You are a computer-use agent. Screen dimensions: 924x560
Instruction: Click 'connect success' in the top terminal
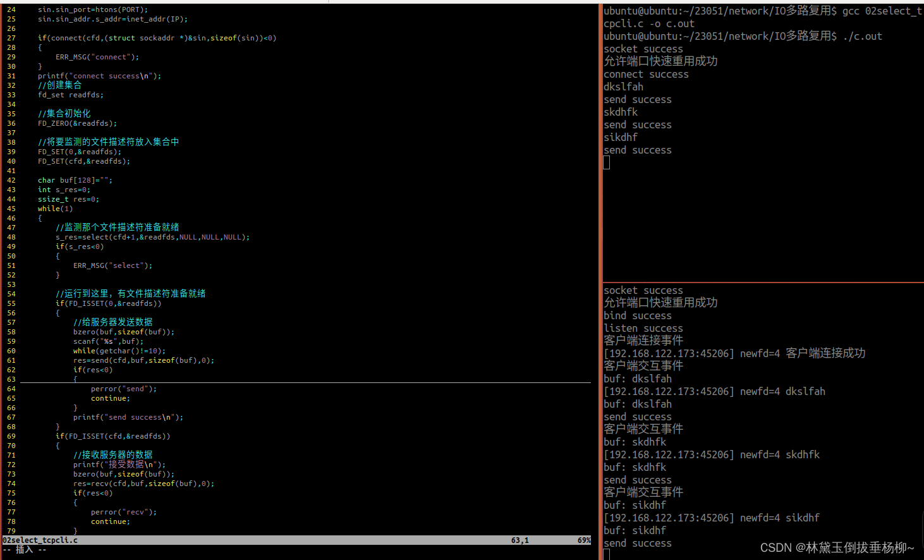pyautogui.click(x=646, y=74)
